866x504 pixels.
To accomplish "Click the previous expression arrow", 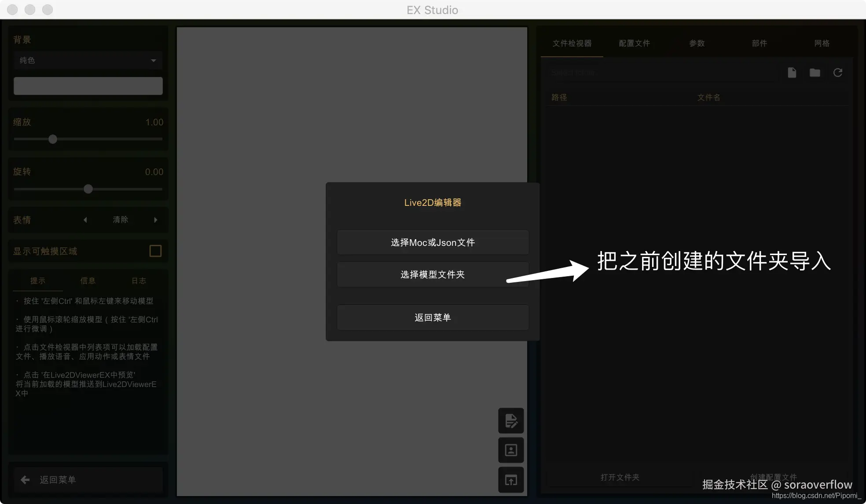I will click(85, 220).
